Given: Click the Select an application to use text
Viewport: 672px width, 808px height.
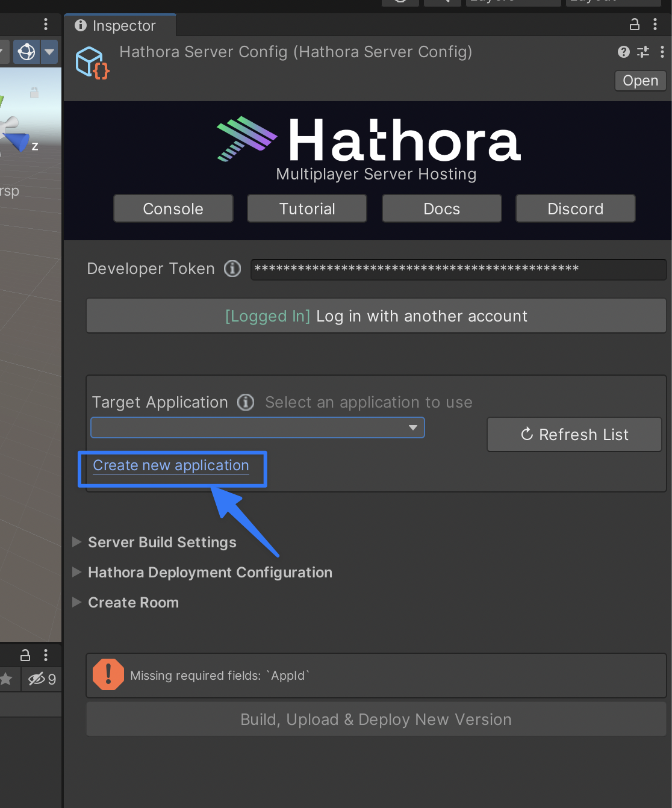Looking at the screenshot, I should tap(369, 402).
